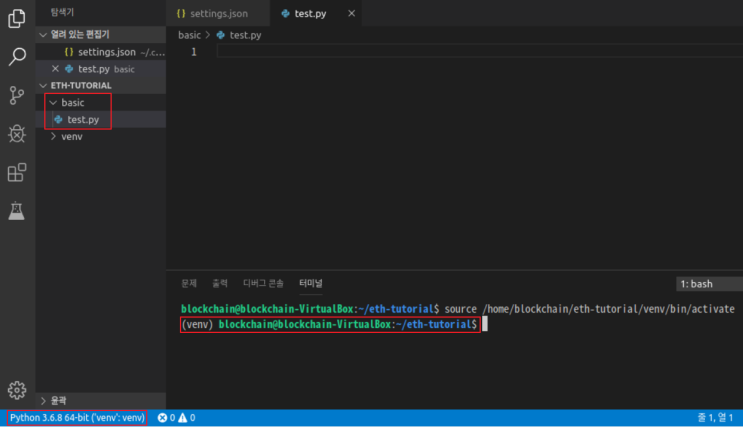
Task: Open the Output panel tab (출력)
Action: click(220, 283)
